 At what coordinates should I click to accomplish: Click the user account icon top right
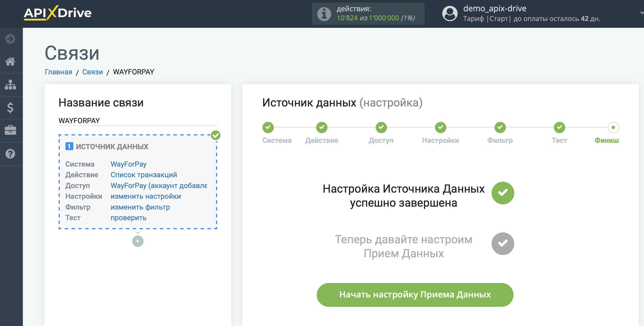[449, 12]
